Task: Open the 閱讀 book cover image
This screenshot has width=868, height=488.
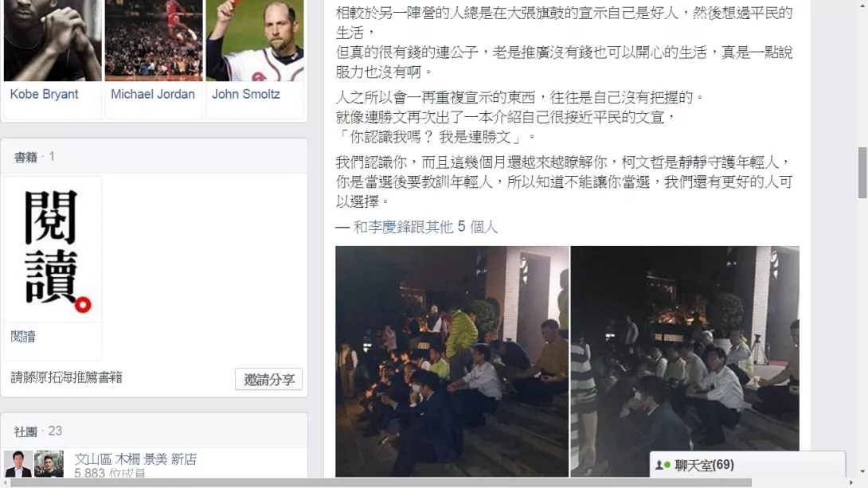Action: [53, 249]
